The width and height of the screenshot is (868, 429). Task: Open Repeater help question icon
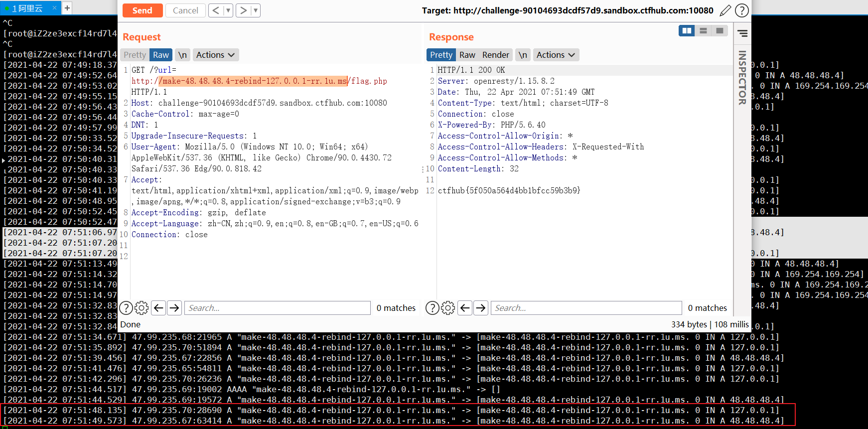point(742,10)
